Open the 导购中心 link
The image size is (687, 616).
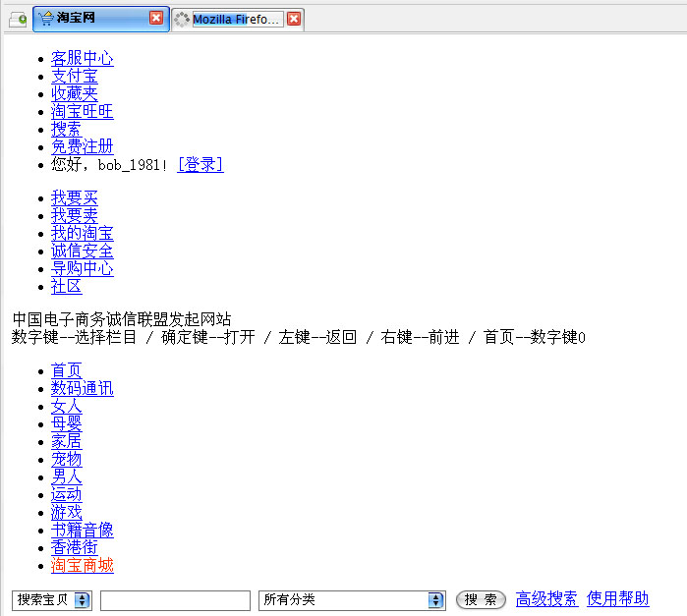click(x=83, y=268)
